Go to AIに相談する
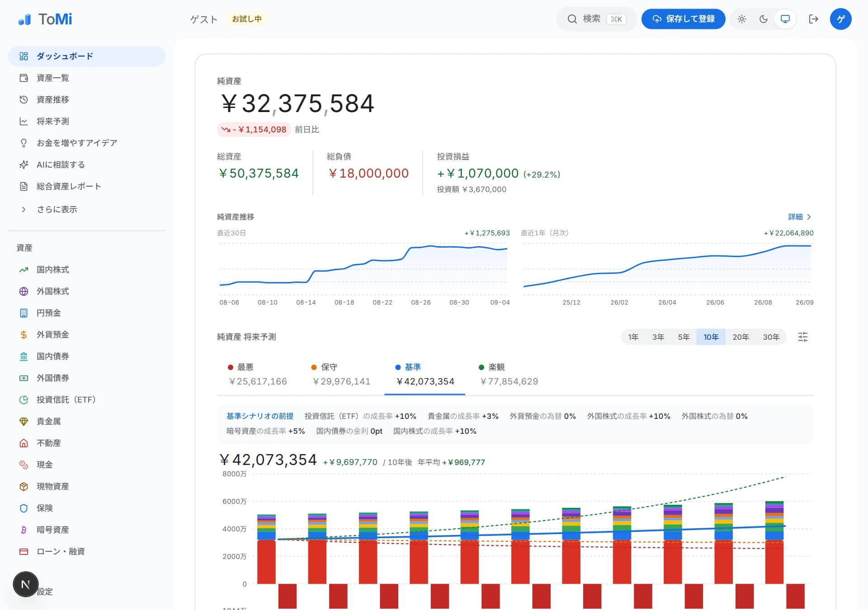This screenshot has height=610, width=868. tap(87, 164)
